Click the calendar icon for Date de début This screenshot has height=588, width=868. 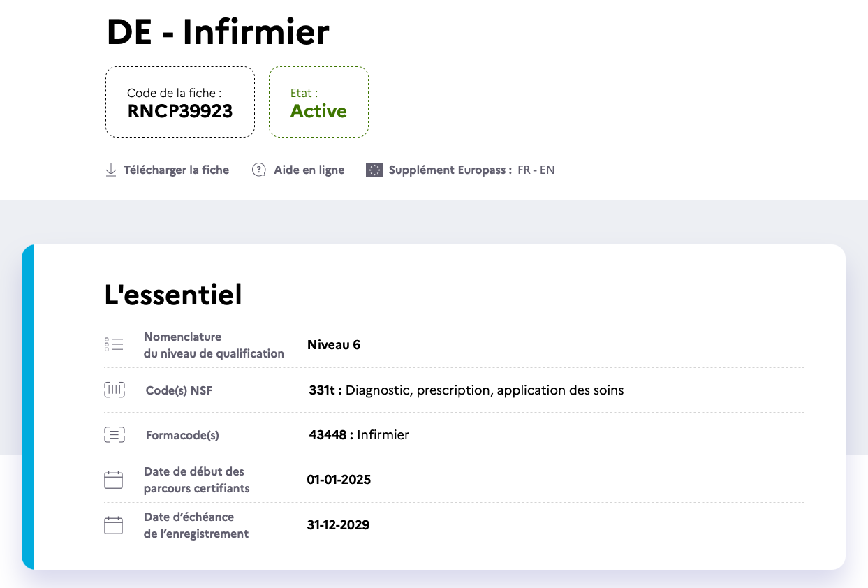[113, 480]
